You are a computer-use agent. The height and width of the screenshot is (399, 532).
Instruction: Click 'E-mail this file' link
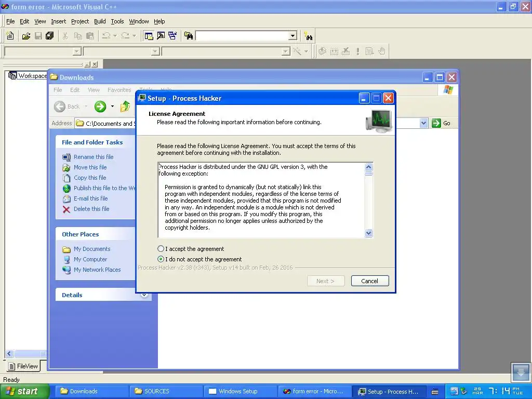coord(90,198)
